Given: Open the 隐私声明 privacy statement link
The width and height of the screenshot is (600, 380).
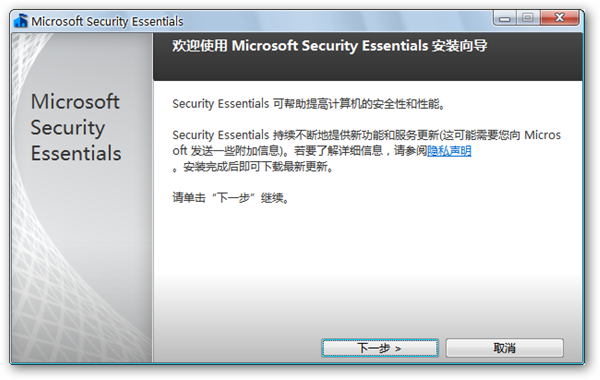Looking at the screenshot, I should click(x=449, y=151).
